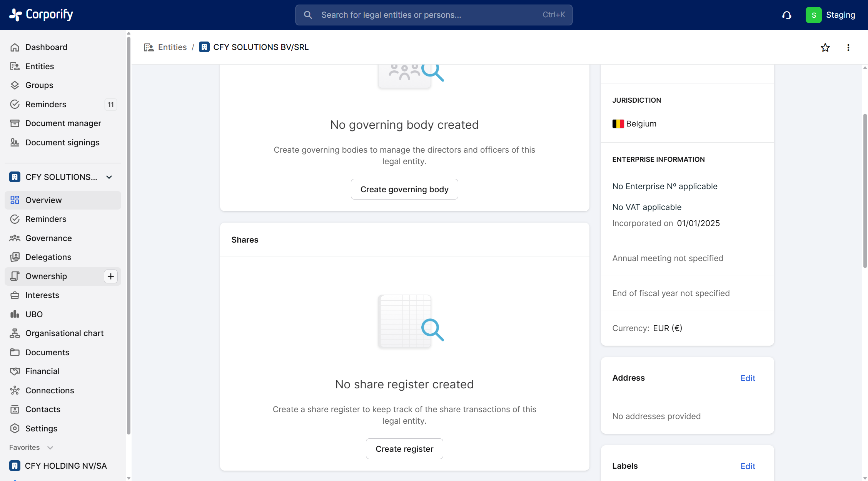This screenshot has width=868, height=481.
Task: Open Document signings page
Action: 62,143
